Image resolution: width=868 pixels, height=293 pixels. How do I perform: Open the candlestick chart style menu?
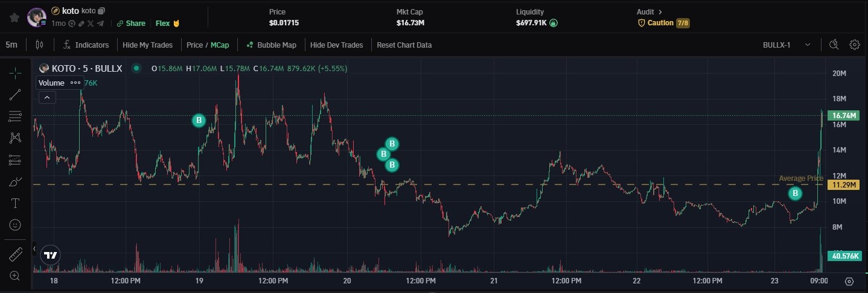40,45
